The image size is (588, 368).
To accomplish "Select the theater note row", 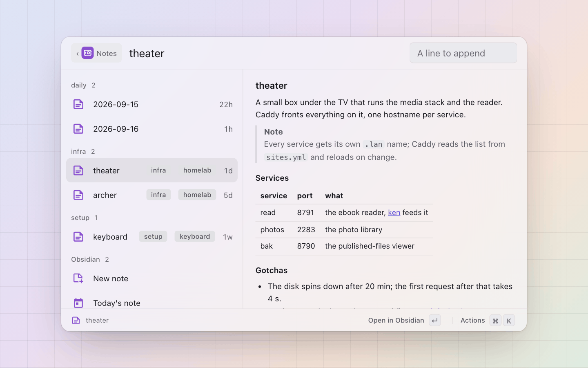I will (152, 171).
